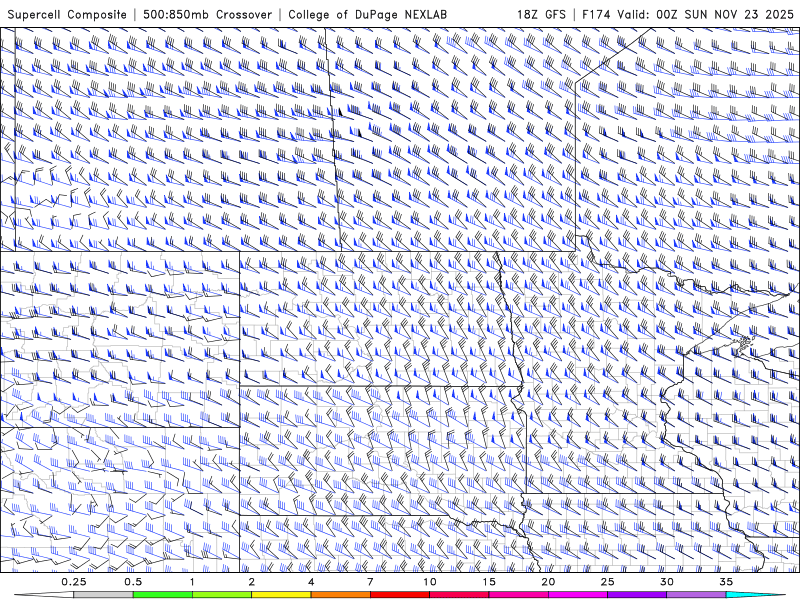Viewport: 800px width, 600px height.
Task: Click the legend value 2
Action: 252,582
